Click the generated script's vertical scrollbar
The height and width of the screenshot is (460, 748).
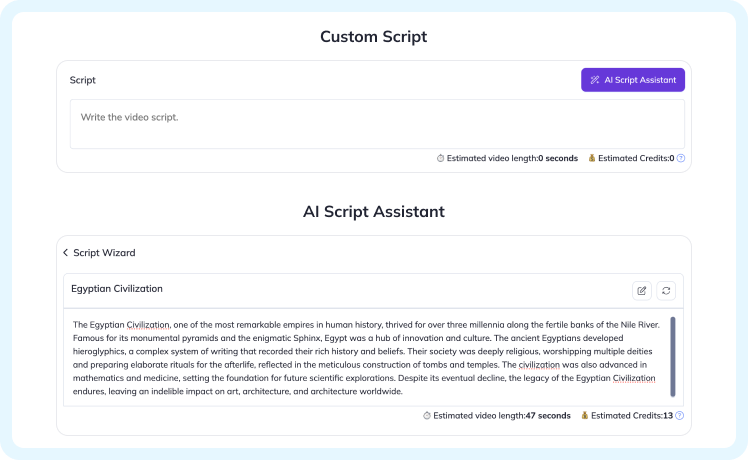pos(673,356)
